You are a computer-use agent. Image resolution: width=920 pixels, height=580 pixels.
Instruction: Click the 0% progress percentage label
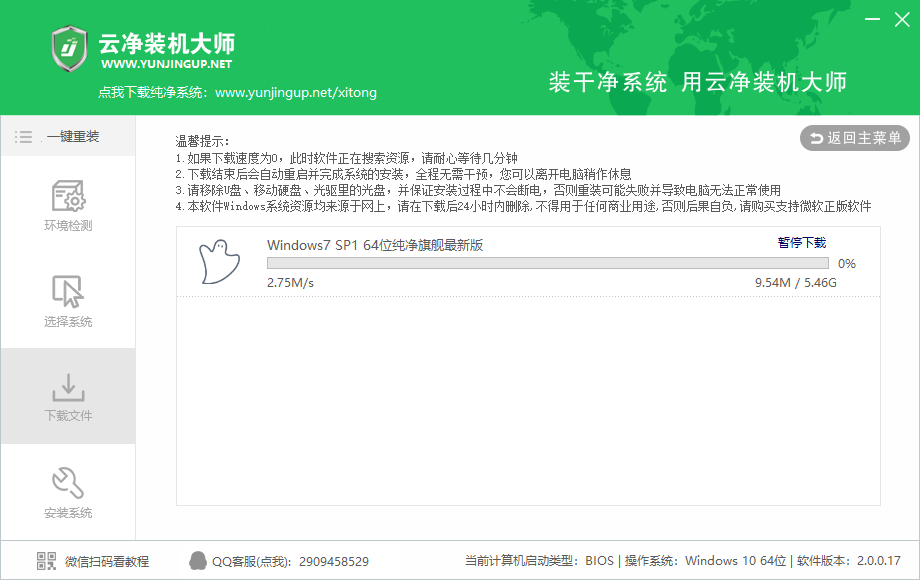(846, 262)
